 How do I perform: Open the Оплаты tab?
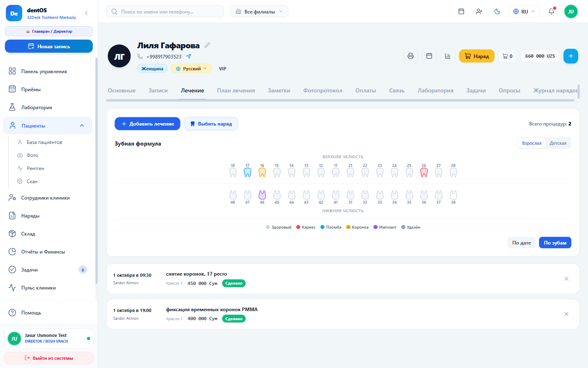[365, 90]
